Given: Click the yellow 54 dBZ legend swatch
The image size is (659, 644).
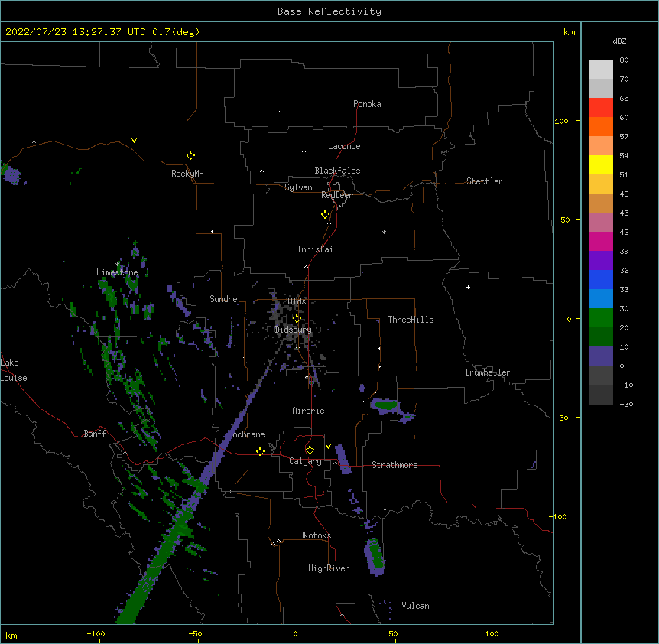Looking at the screenshot, I should pos(601,164).
